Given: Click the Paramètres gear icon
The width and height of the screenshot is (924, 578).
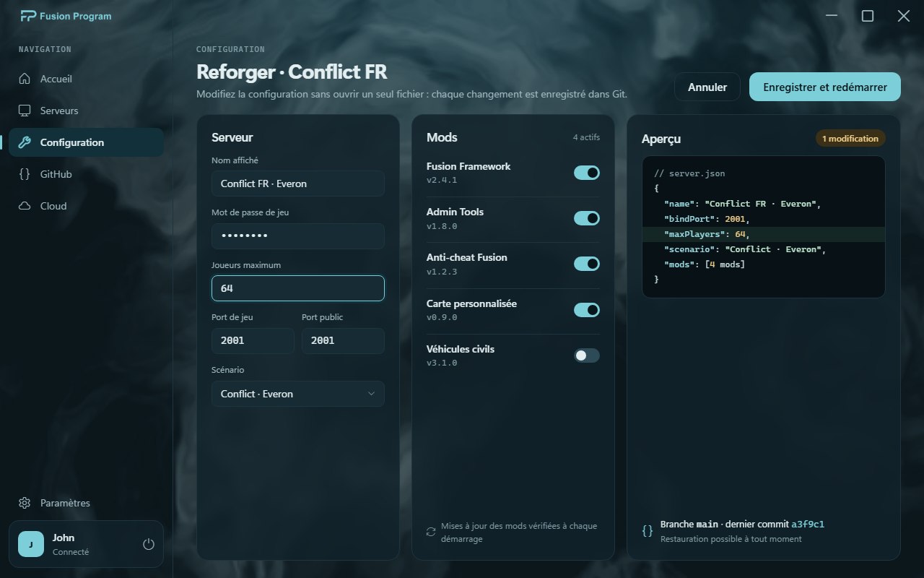Looking at the screenshot, I should coord(25,503).
